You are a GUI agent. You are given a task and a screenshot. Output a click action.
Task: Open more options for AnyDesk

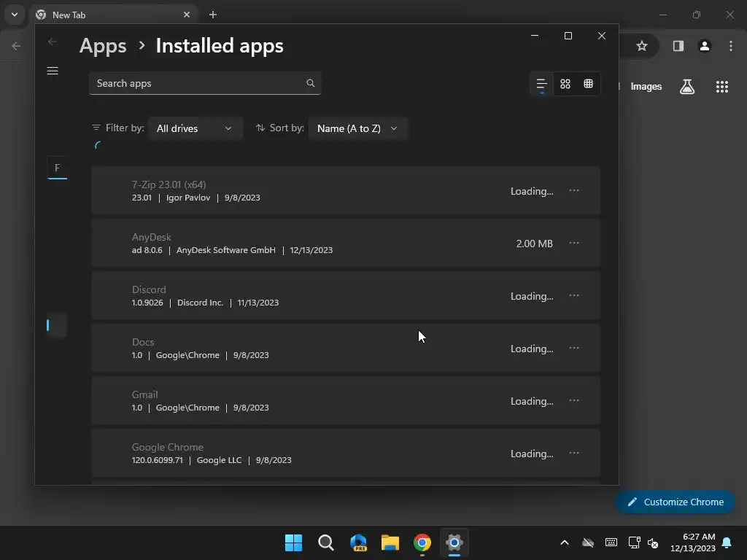pos(574,243)
